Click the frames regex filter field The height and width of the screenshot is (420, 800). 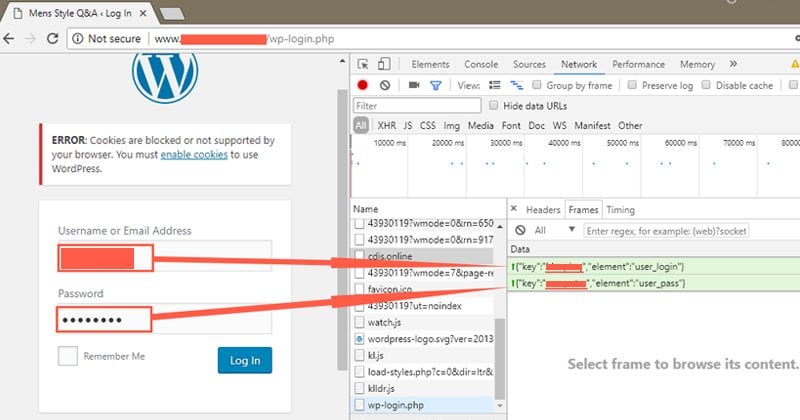pos(666,231)
